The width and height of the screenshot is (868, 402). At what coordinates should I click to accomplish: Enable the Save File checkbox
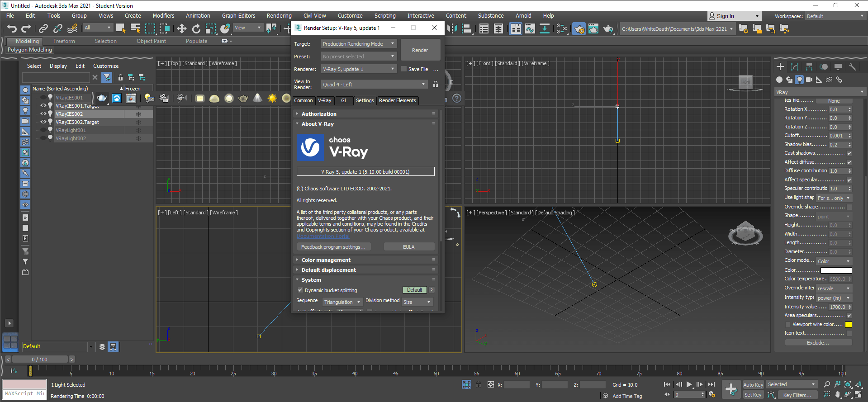pyautogui.click(x=404, y=69)
